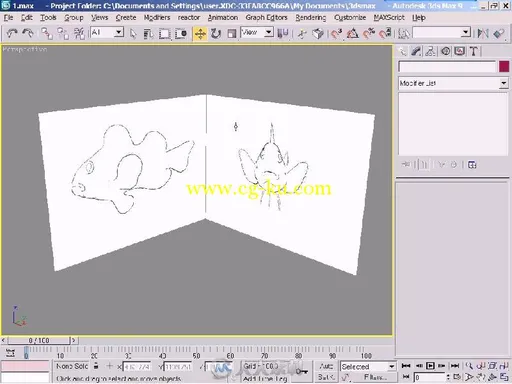
Task: Click the Redo arrow icon
Action: 28,33
